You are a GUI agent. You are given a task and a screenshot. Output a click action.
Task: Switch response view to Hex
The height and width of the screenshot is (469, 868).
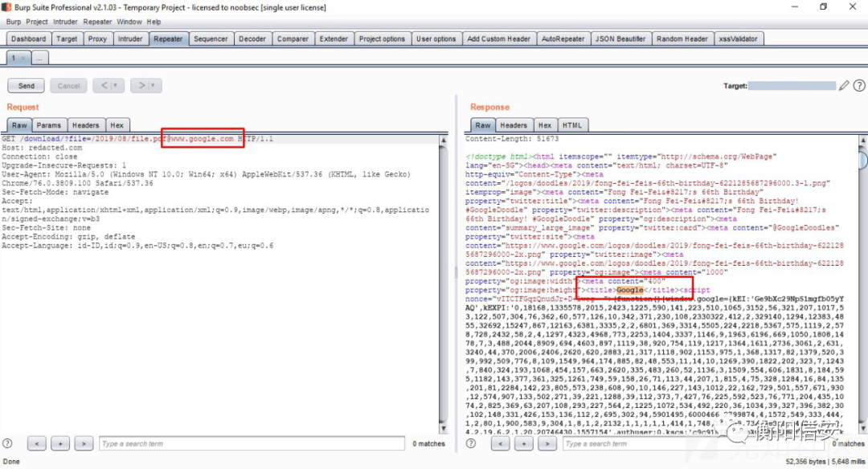[545, 125]
